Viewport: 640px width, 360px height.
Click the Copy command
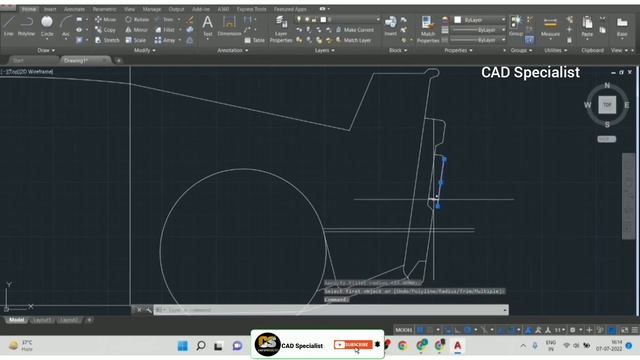click(x=106, y=30)
